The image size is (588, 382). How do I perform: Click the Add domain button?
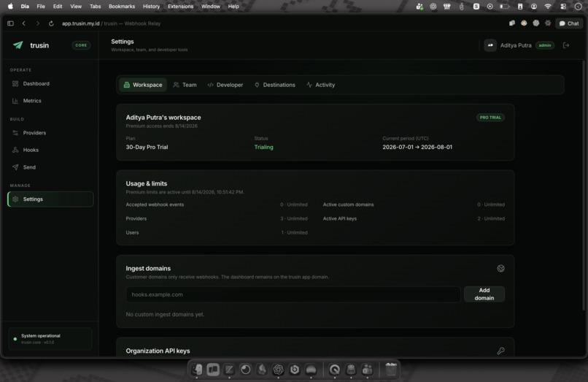484,294
